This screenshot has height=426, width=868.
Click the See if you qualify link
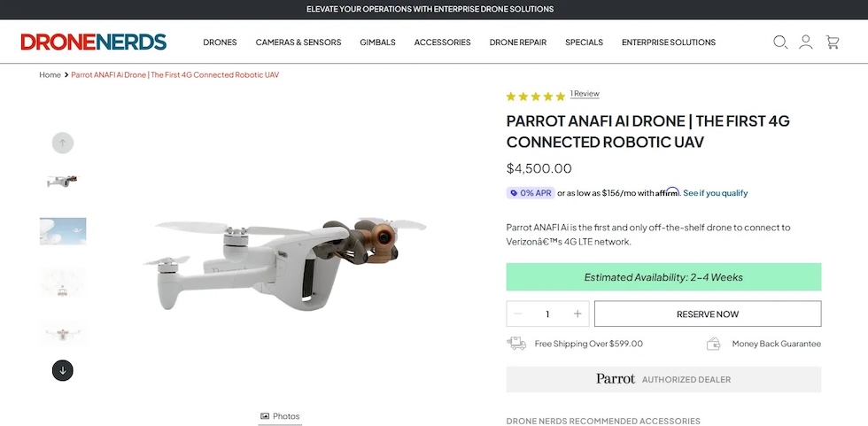click(x=716, y=193)
